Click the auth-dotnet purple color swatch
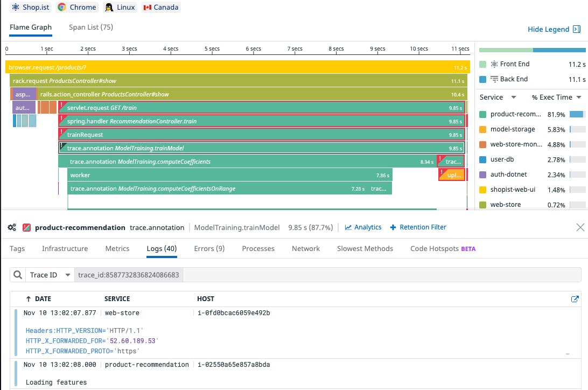Image resolution: width=588 pixels, height=390 pixels. pos(482,174)
